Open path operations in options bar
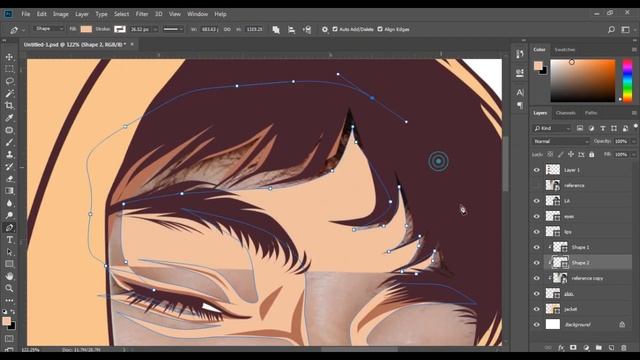This screenshot has height=360, width=640. point(276,29)
